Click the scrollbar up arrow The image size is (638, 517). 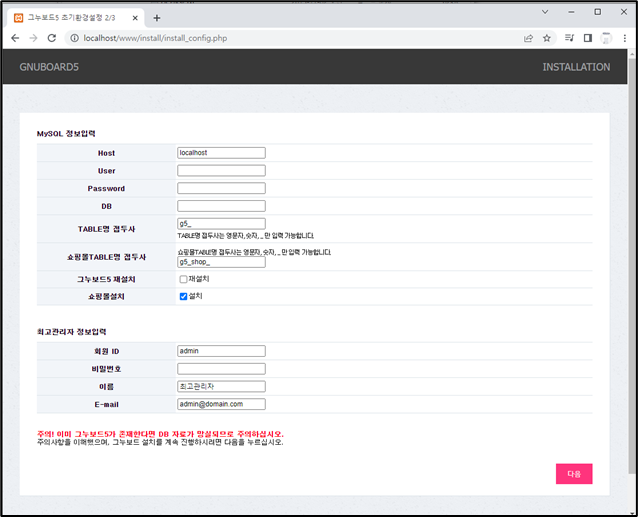[632, 54]
